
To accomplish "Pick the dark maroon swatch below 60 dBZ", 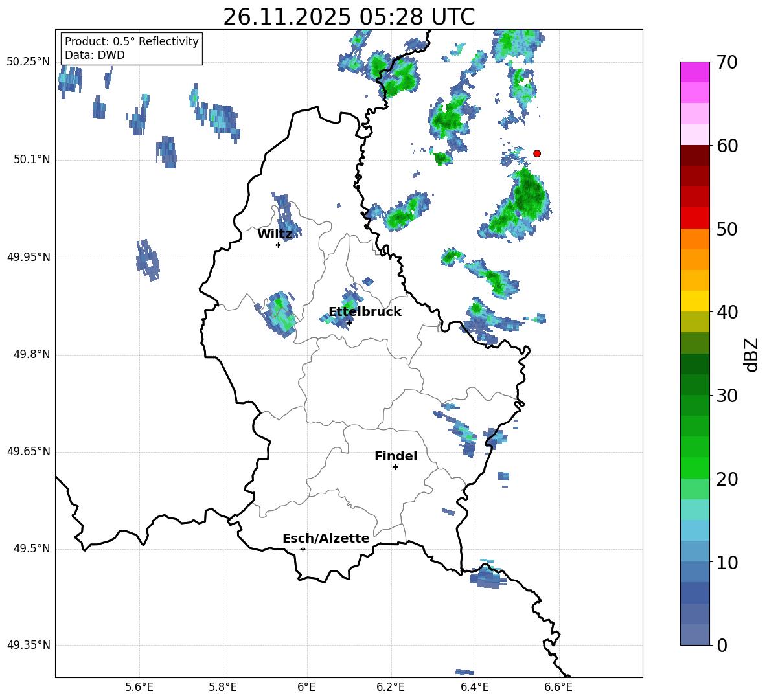I will point(695,155).
